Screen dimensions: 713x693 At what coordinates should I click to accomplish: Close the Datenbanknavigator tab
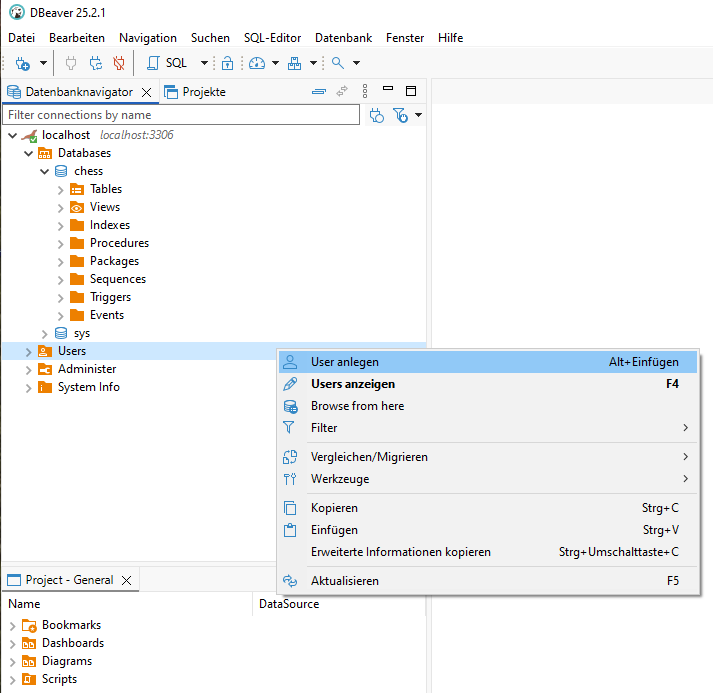(146, 92)
